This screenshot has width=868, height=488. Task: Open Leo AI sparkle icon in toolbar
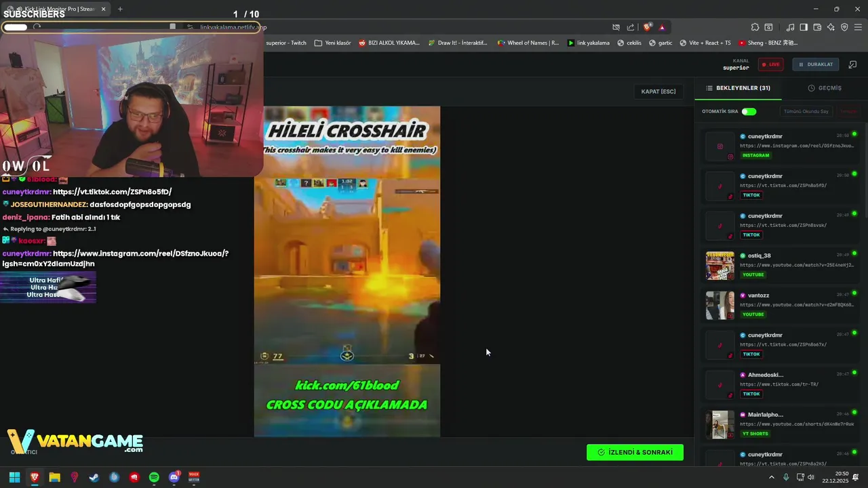tap(831, 27)
